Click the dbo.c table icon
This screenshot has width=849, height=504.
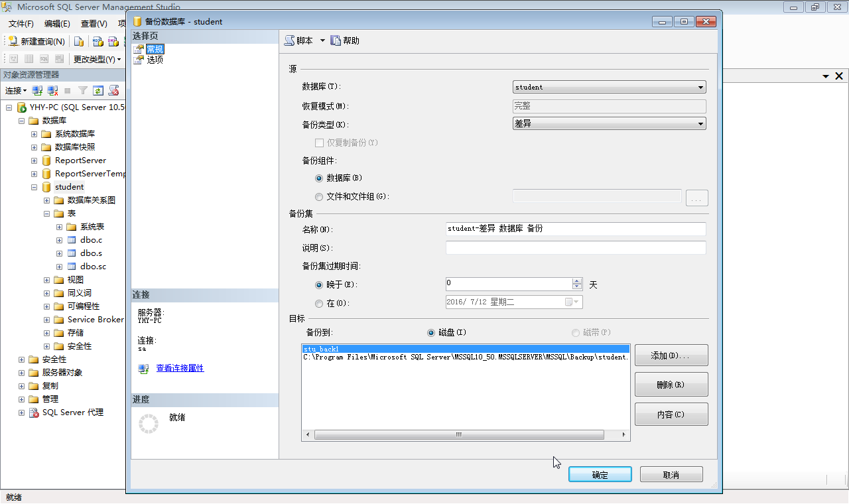coord(72,240)
